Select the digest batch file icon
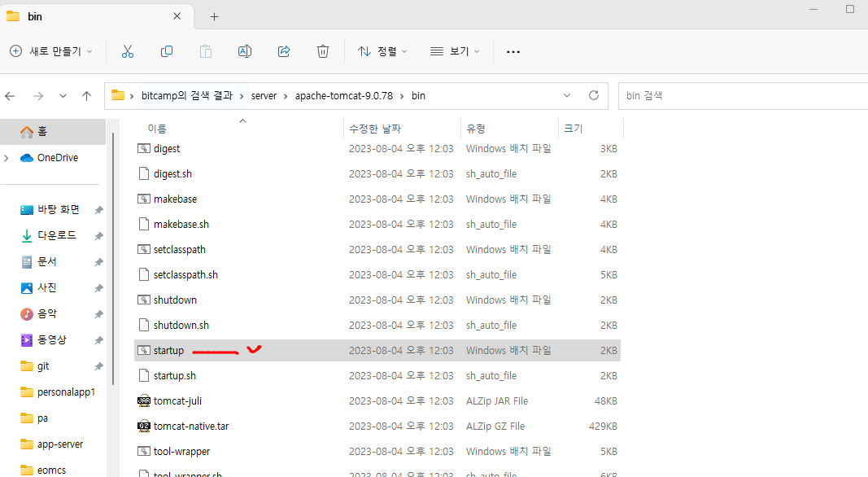868x477 pixels. pos(144,148)
